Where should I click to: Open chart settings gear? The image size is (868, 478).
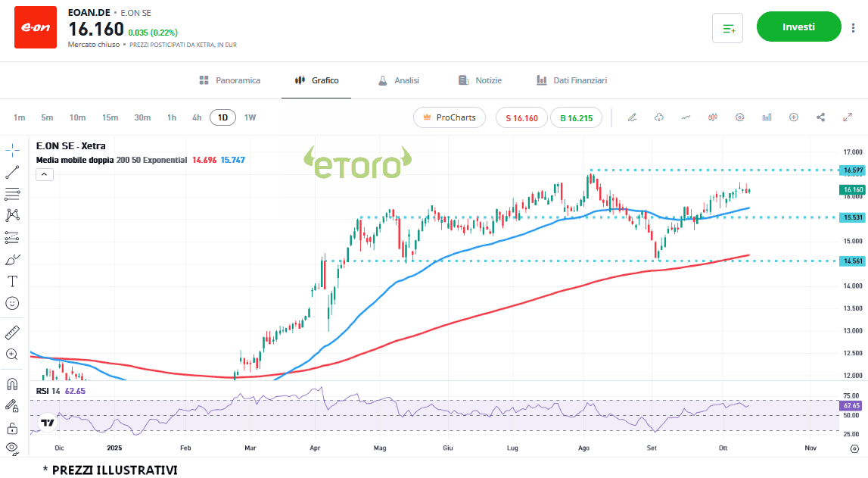click(740, 117)
